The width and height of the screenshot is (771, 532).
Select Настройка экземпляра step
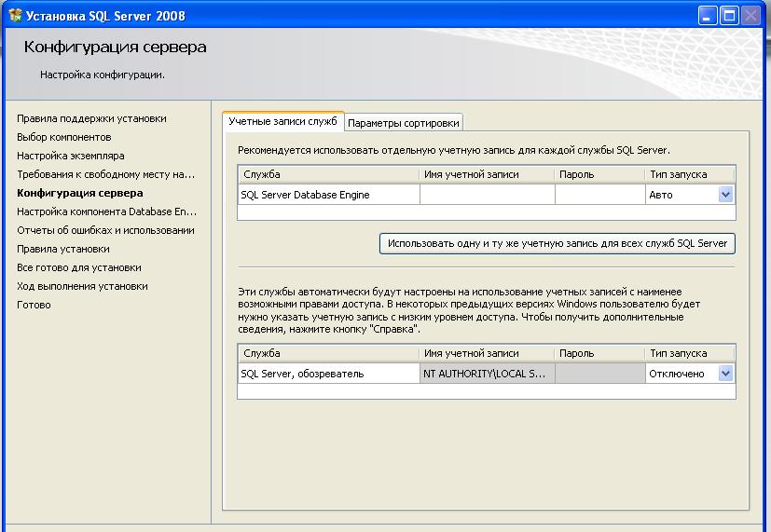tap(70, 156)
